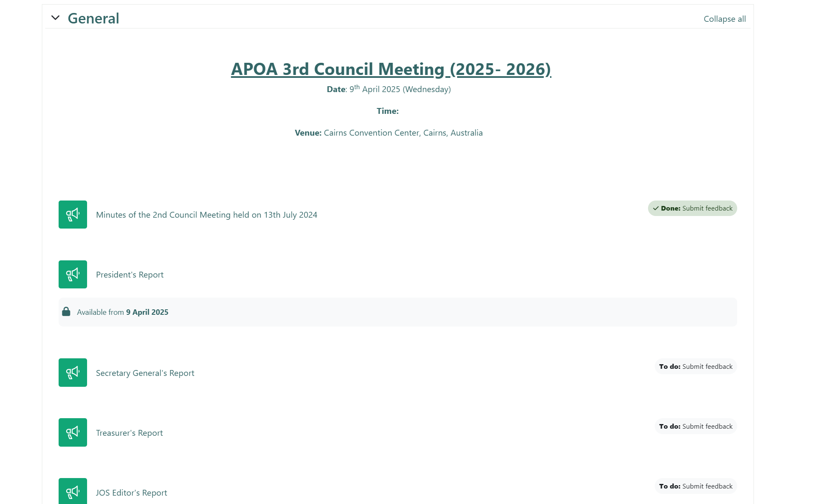Click the lock icon on the availability restriction
Image resolution: width=823 pixels, height=504 pixels.
66,311
